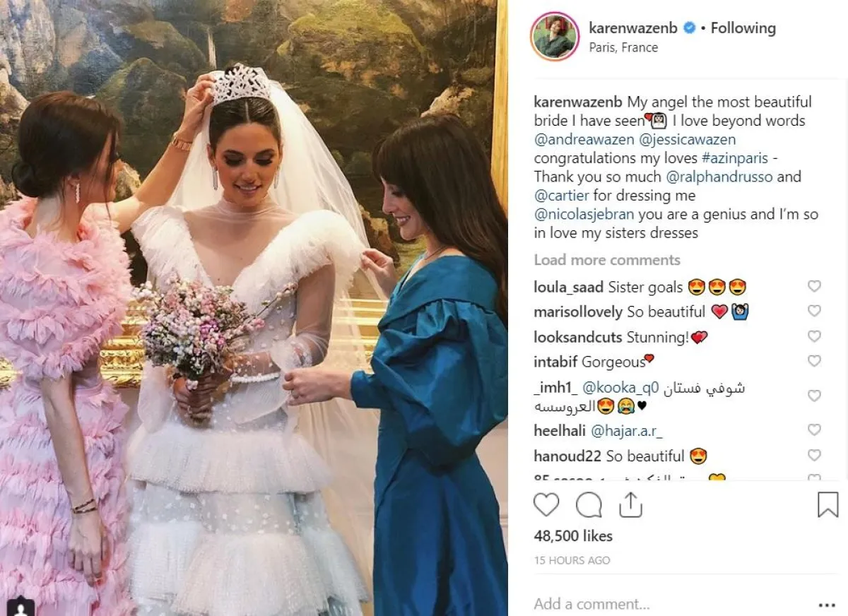Toggle the Following button
848x616 pixels.
743,28
